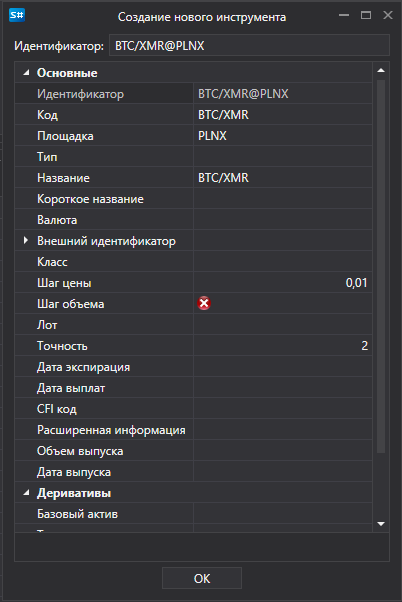Edit the Площадка value PLNX
402x602 pixels.
(283, 136)
